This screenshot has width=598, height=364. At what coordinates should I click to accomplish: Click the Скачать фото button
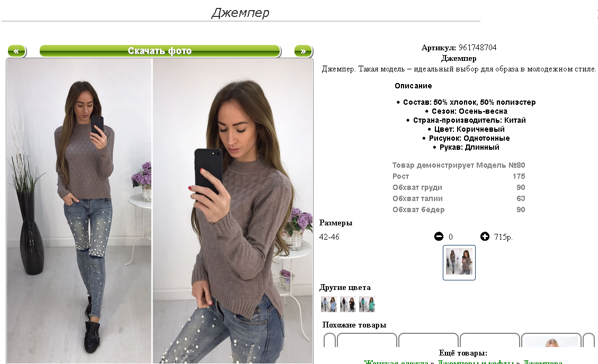(x=160, y=51)
